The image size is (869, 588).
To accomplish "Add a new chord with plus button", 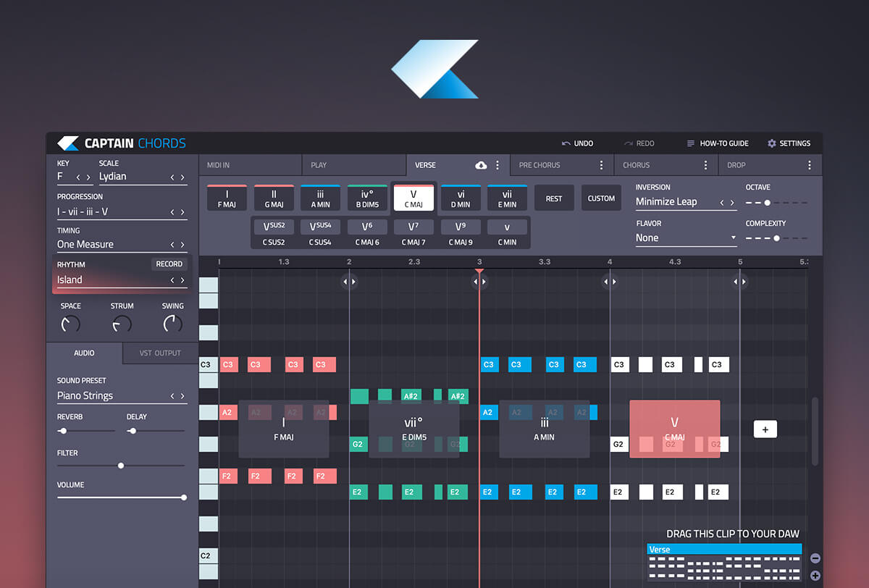I will (765, 429).
